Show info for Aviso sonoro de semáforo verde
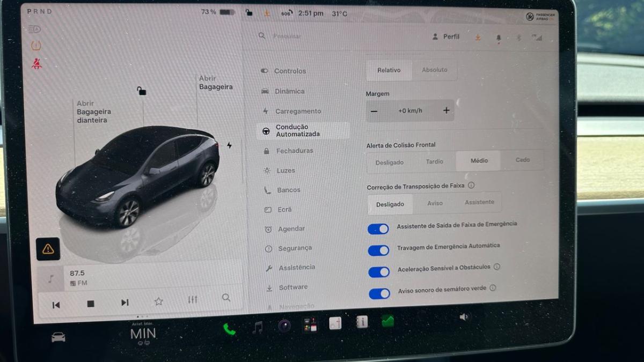This screenshot has height=362, width=644. pos(493,287)
